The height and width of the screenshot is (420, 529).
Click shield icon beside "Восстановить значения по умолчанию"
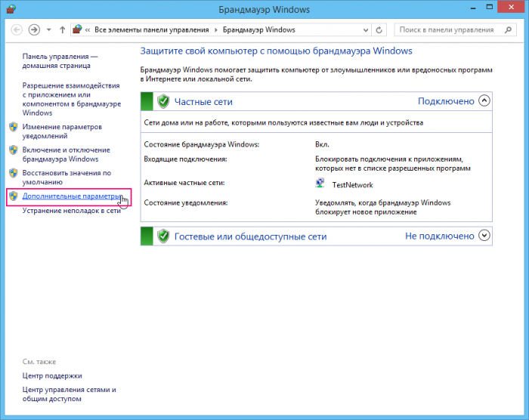(14, 173)
